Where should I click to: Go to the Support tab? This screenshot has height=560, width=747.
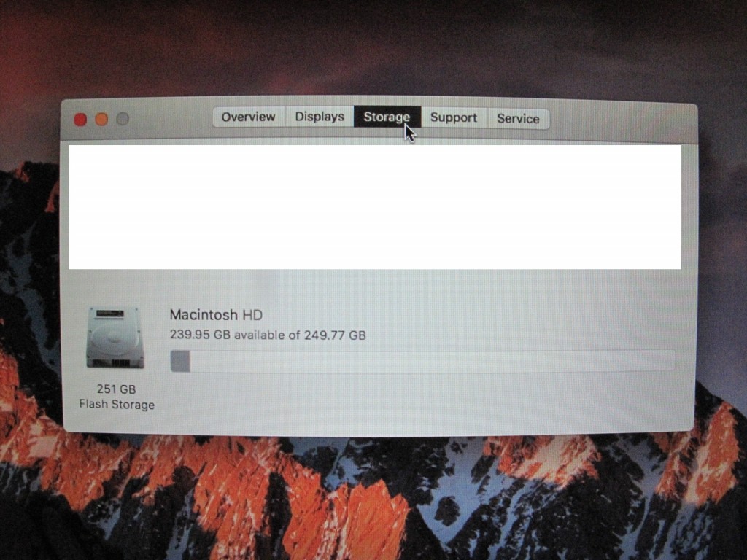(454, 117)
